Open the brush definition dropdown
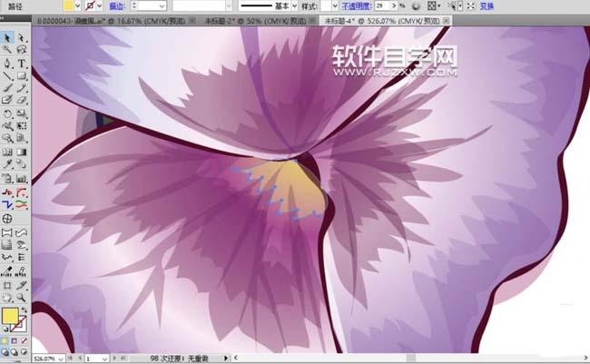Screen dimensions: 590x364 point(229,6)
